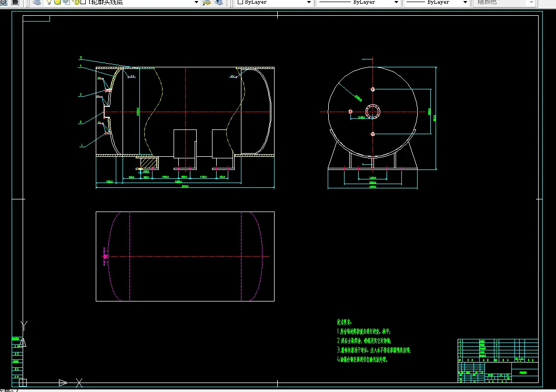Open the ByLayer color control dropdown
Image resolution: width=556 pixels, height=392 pixels.
coord(274,2)
